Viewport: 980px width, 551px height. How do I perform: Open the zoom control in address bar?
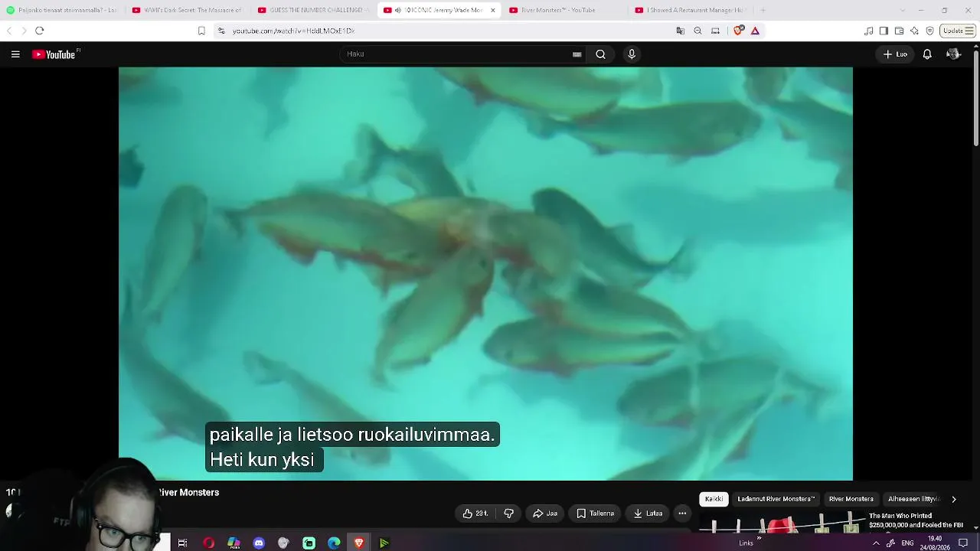(x=697, y=31)
